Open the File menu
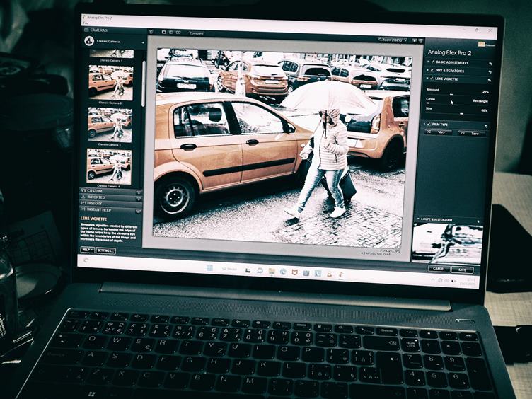This screenshot has height=399, width=532. point(86,23)
